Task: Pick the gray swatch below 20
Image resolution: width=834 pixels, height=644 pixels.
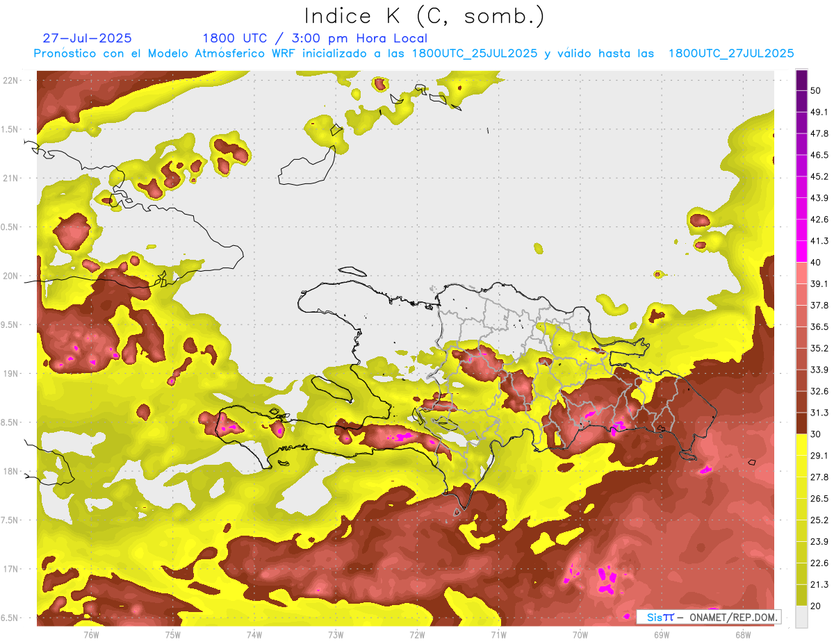Action: [x=801, y=617]
